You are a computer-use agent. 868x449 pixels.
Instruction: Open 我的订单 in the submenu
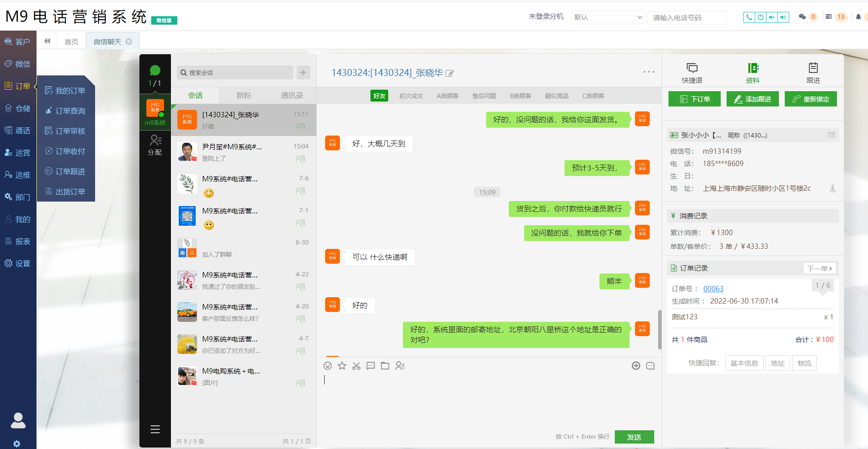point(66,91)
